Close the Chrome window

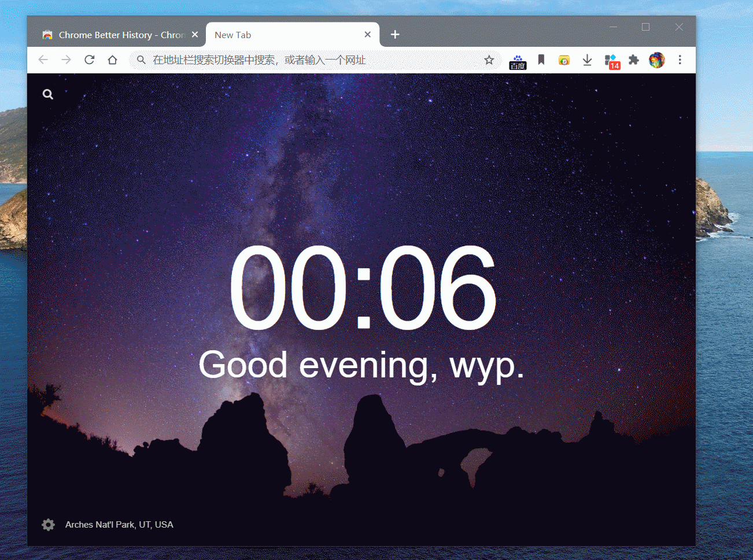click(x=679, y=27)
